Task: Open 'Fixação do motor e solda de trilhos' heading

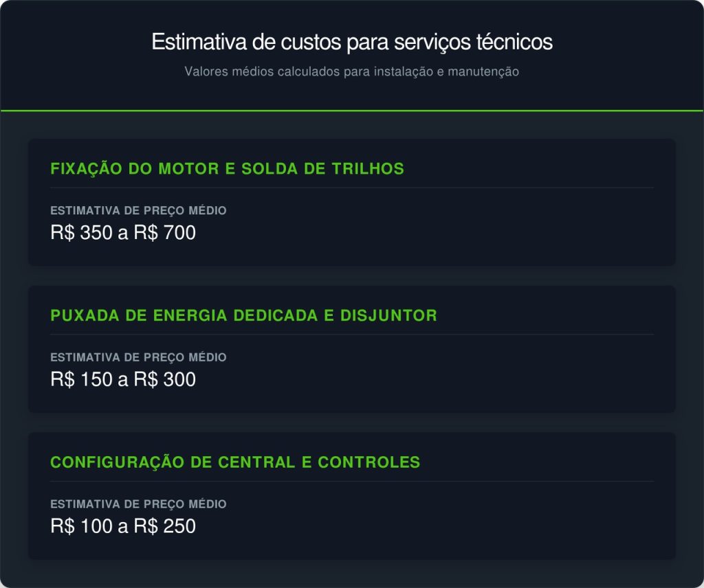Action: (x=227, y=169)
